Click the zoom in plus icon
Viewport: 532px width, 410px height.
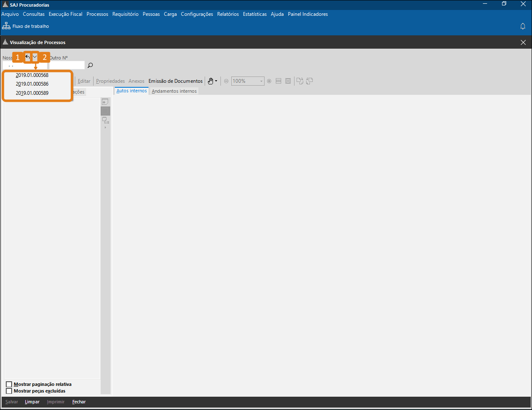click(269, 81)
